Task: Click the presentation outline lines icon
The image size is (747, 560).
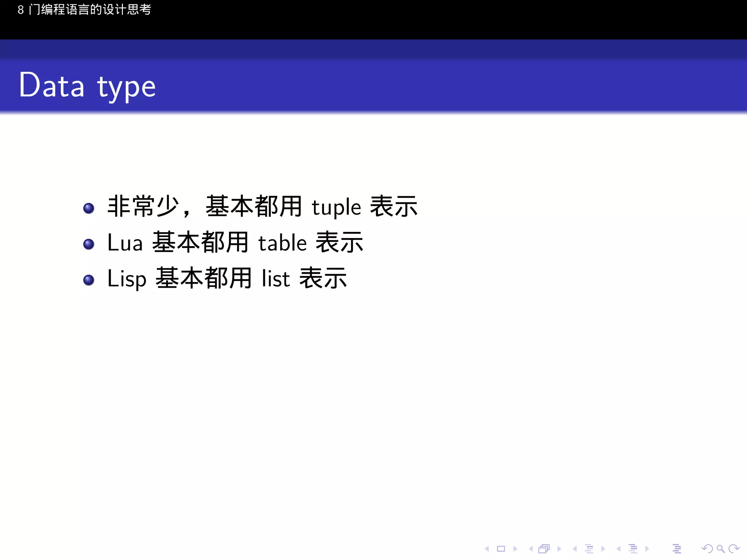Action: point(677,549)
